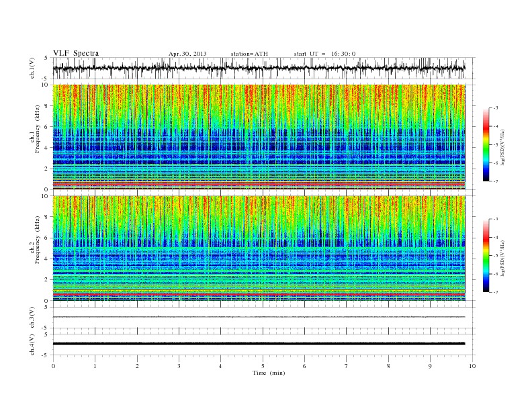Click the '2' tick on time axis
This screenshot has height=411, width=532.
(x=137, y=366)
